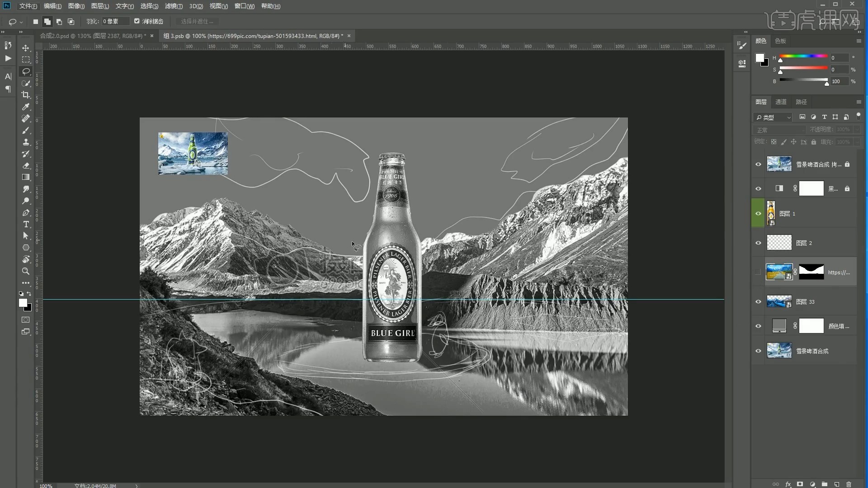Choose the subtract from selection button
The width and height of the screenshot is (868, 488).
[x=59, y=21]
